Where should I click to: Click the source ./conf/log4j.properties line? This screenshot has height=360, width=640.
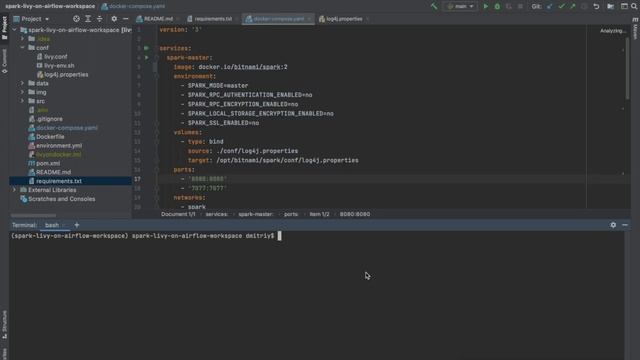coord(243,151)
